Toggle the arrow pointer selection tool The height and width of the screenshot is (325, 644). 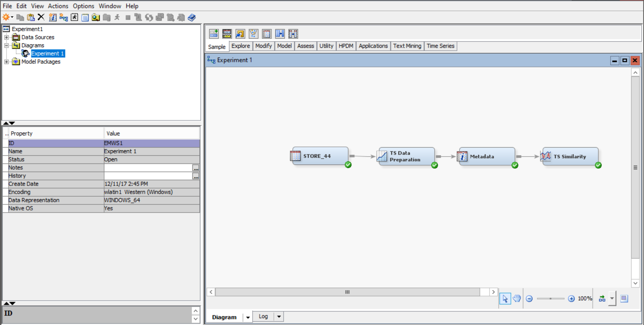505,299
